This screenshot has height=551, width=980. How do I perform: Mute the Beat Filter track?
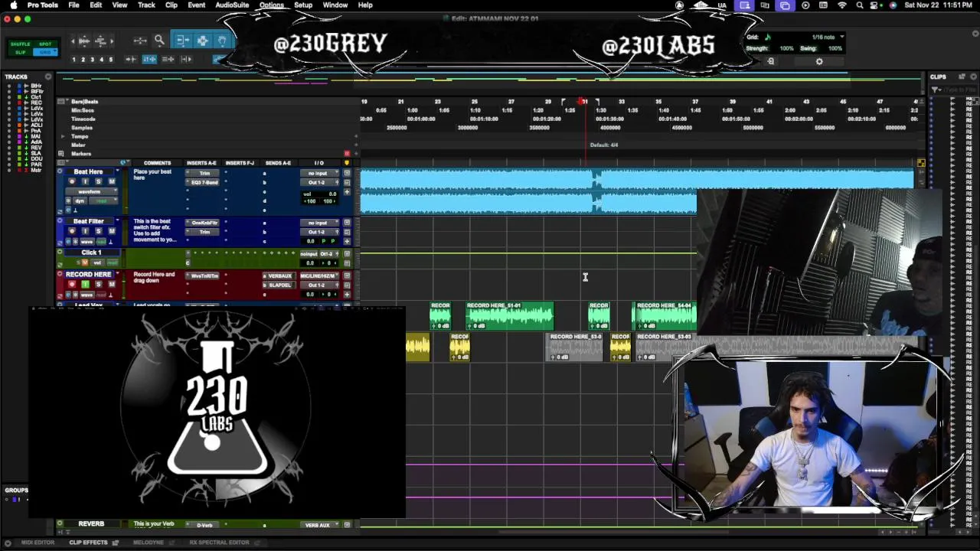click(111, 231)
